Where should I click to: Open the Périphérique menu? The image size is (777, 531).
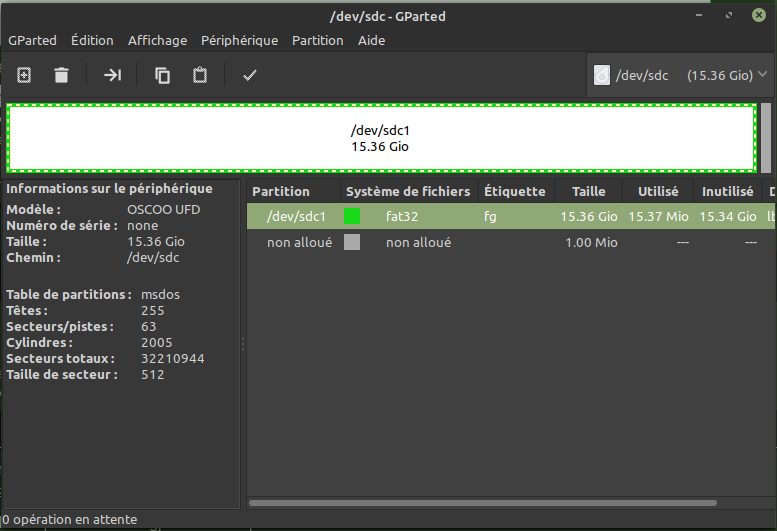(x=239, y=40)
